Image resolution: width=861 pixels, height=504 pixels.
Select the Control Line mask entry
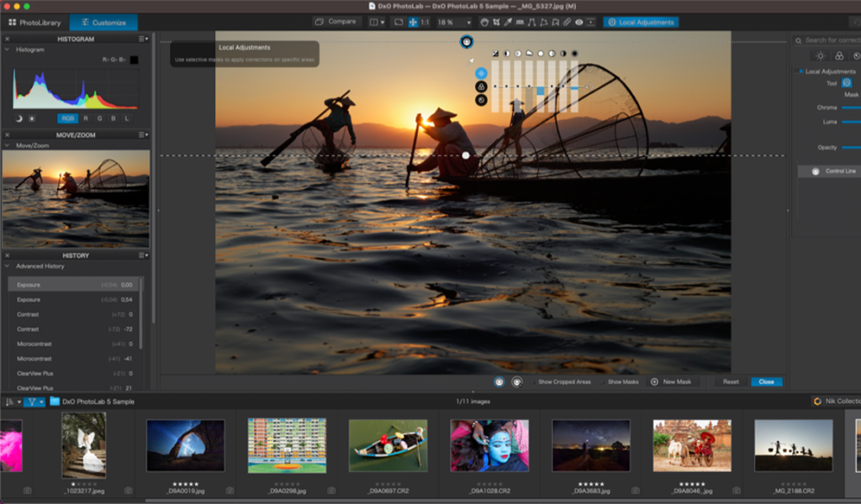click(x=829, y=171)
